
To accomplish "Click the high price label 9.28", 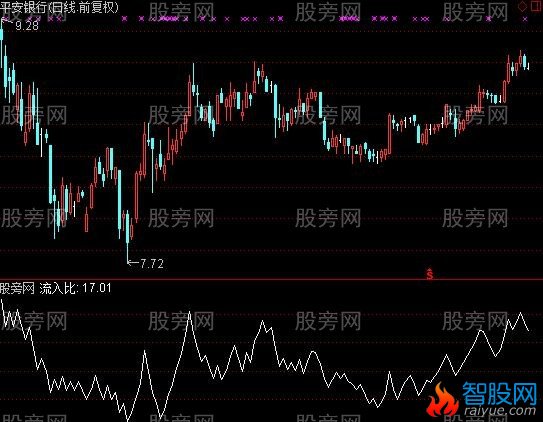I will coord(27,26).
